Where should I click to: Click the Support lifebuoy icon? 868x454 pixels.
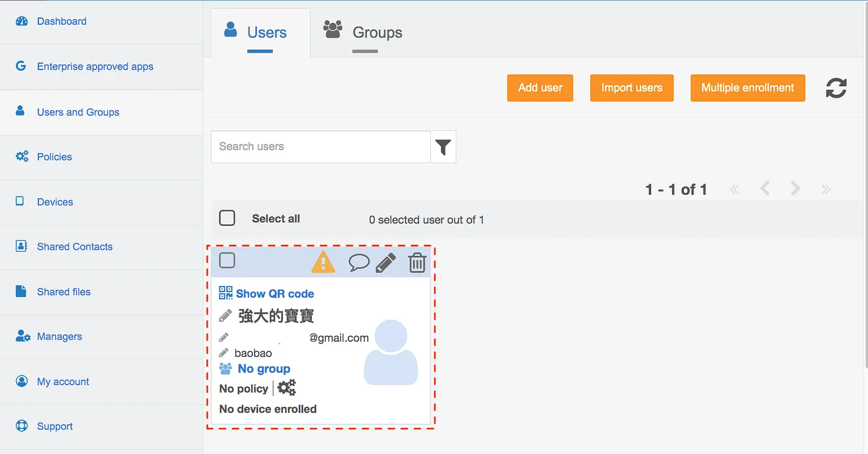pyautogui.click(x=22, y=426)
